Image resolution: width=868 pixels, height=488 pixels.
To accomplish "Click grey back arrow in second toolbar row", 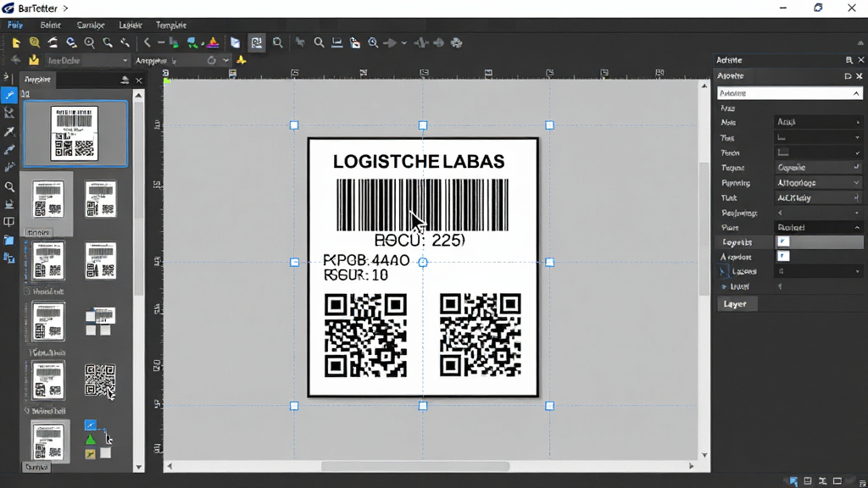I will [15, 60].
